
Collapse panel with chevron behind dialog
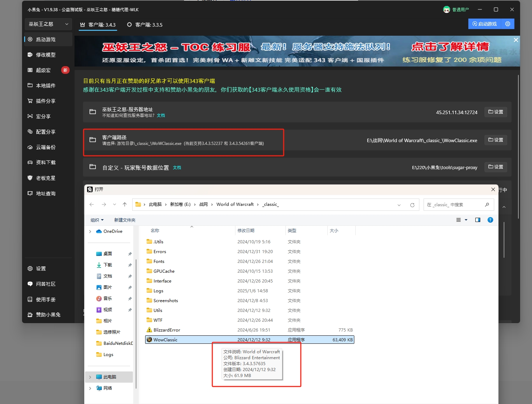tap(504, 207)
